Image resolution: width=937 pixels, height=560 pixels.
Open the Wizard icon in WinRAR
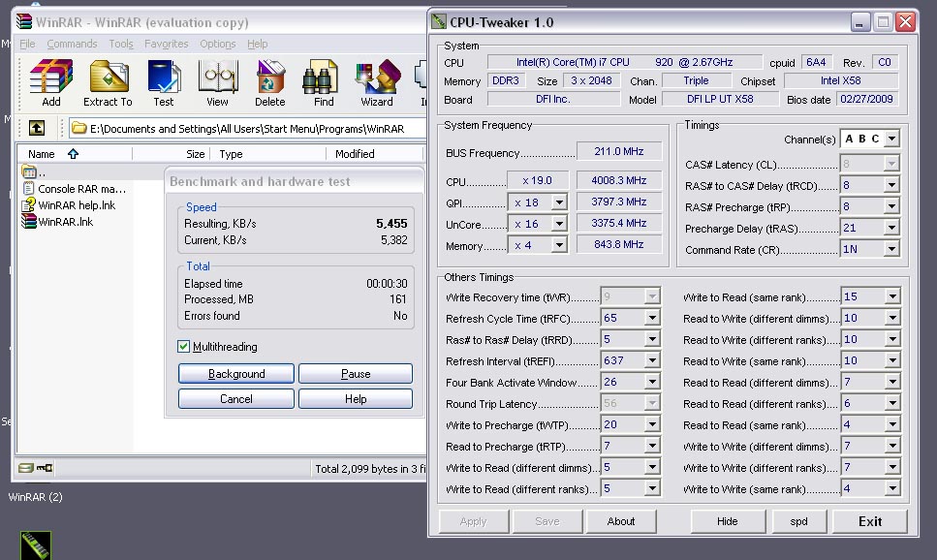(377, 82)
